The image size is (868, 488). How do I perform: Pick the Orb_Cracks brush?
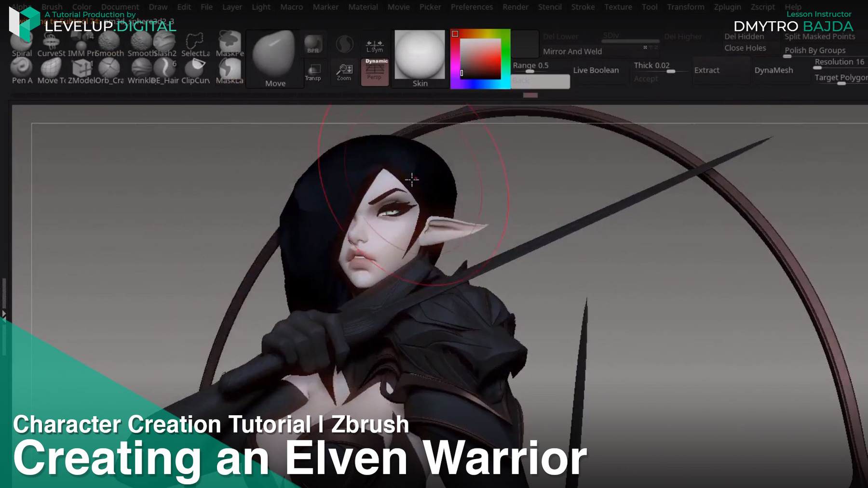coord(109,71)
